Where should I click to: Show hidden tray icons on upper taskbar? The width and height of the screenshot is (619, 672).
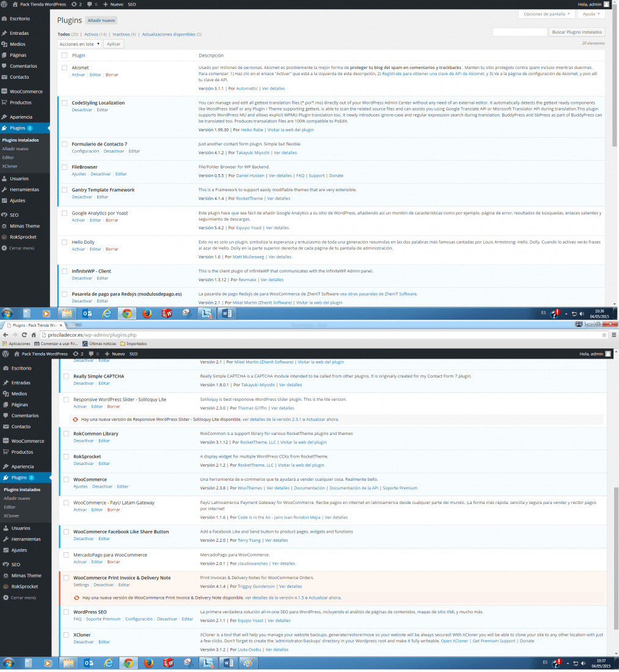(566, 314)
